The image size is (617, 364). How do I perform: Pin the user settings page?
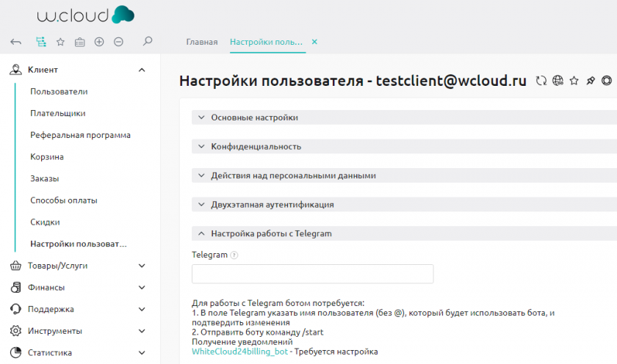(590, 81)
